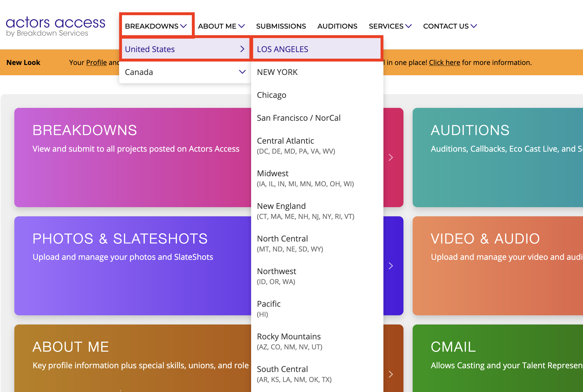
Task: Open the SERVICES dropdown menu
Action: [390, 26]
